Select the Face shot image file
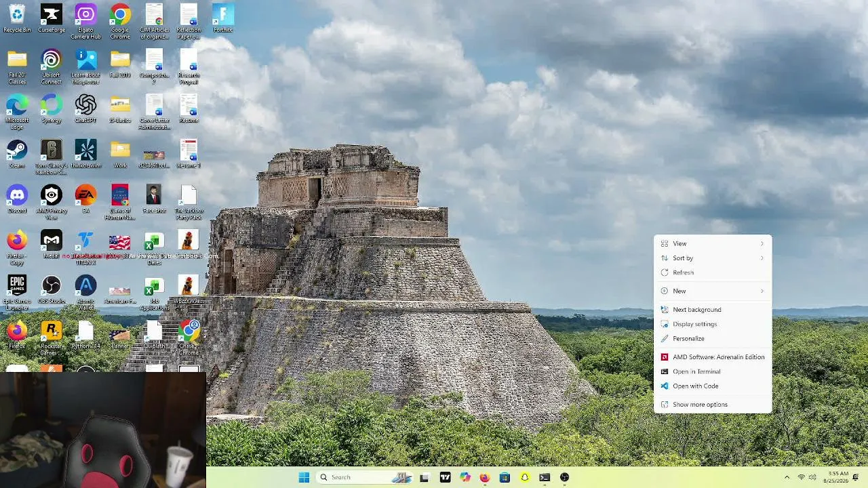 click(x=155, y=199)
